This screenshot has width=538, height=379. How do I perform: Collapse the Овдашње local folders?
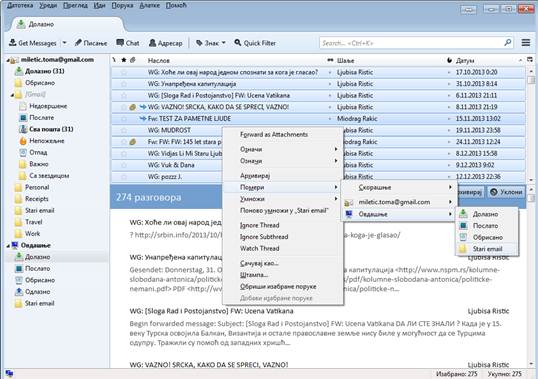coord(8,246)
